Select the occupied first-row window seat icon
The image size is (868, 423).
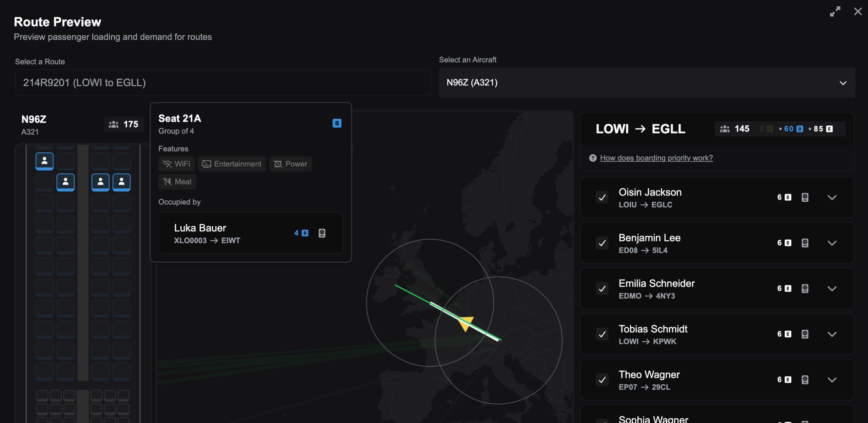[x=44, y=161]
